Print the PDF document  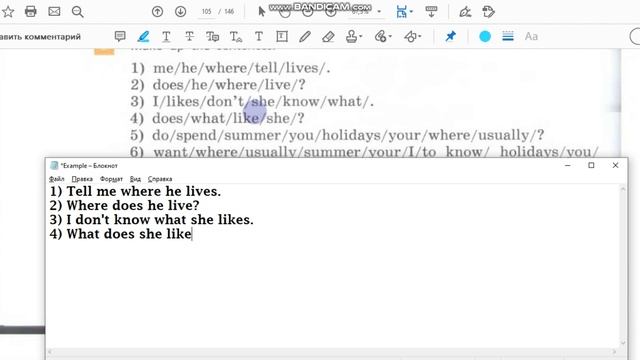point(31,11)
